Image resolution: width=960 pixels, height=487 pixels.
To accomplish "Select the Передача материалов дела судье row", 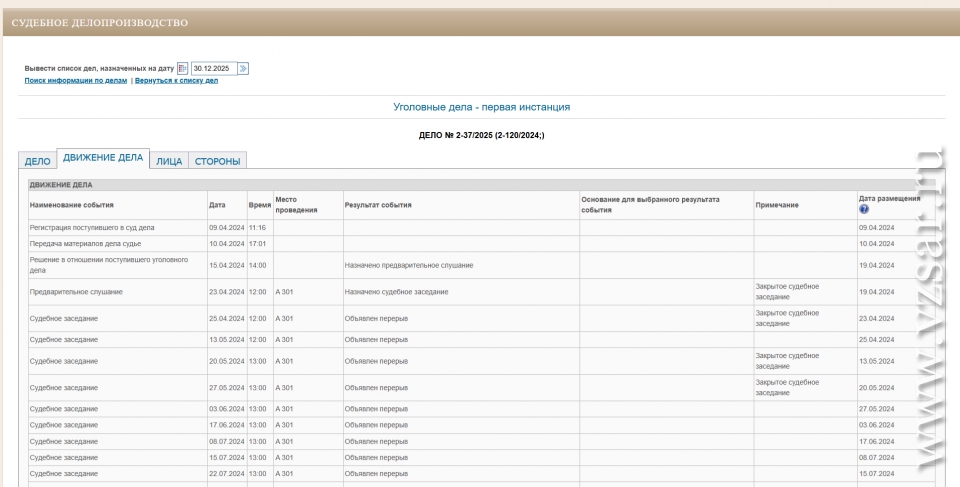I will pyautogui.click(x=87, y=243).
